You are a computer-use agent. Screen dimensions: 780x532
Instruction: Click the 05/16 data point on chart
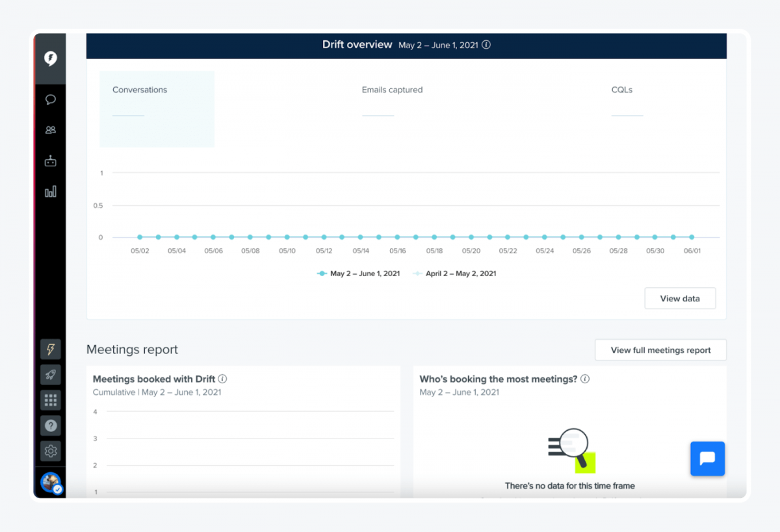point(397,237)
